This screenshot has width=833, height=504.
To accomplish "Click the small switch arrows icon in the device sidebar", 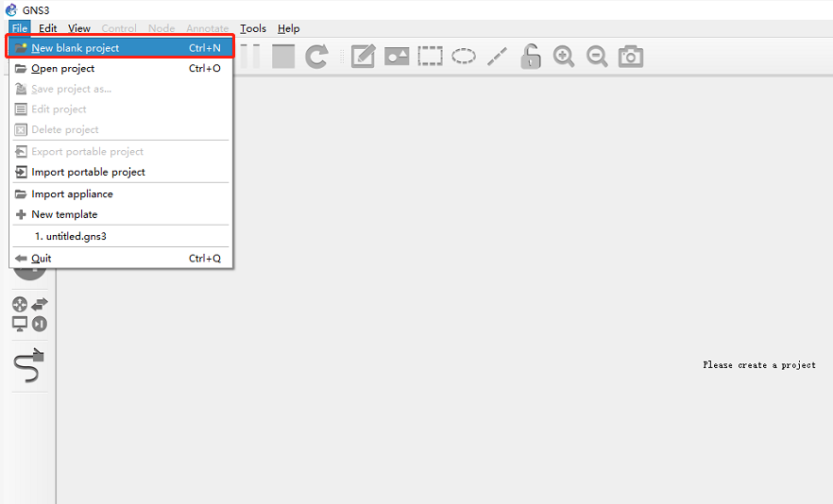I will click(x=40, y=304).
